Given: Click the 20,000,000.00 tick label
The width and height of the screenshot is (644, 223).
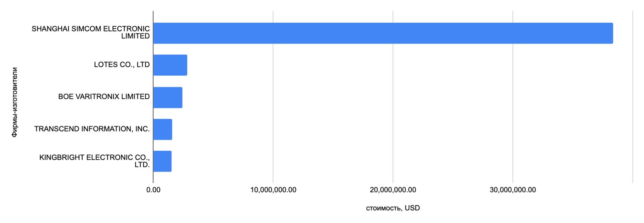Looking at the screenshot, I should [x=393, y=190].
